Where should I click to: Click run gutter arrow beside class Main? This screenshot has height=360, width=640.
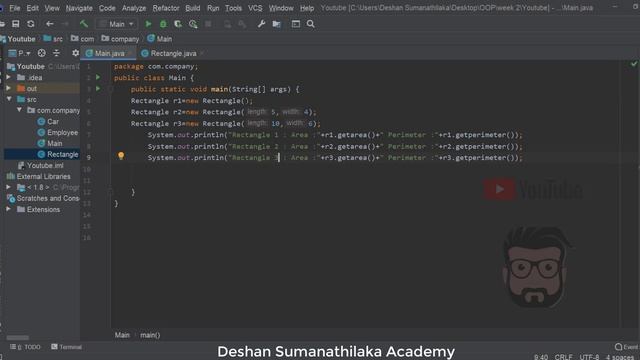pyautogui.click(x=98, y=77)
